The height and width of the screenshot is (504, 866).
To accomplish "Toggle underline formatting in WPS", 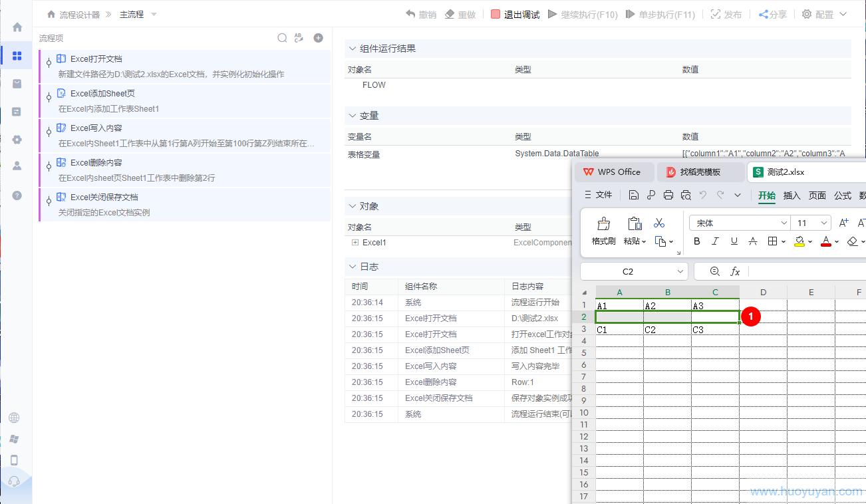I will tap(734, 241).
